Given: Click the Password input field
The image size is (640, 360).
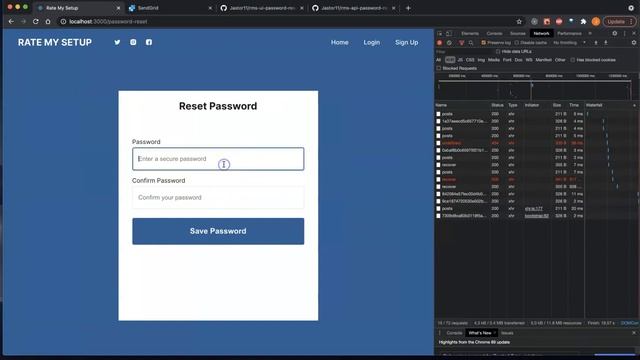Looking at the screenshot, I should 218,159.
